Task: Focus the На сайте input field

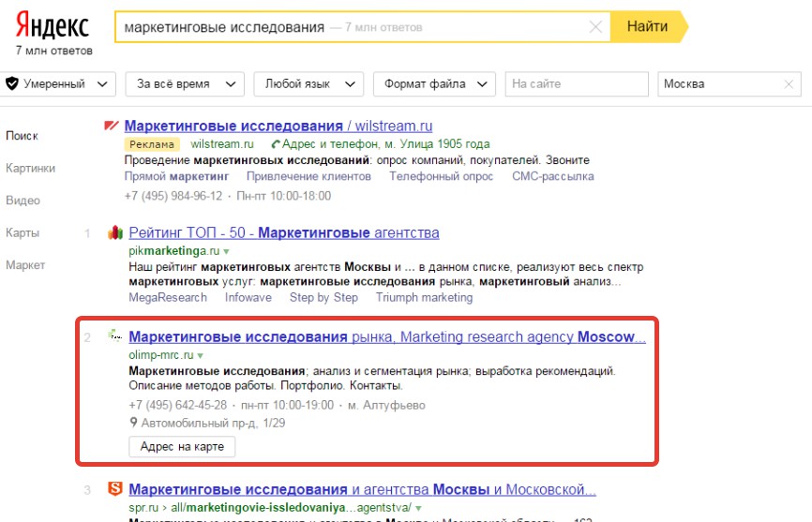Action: coord(577,83)
